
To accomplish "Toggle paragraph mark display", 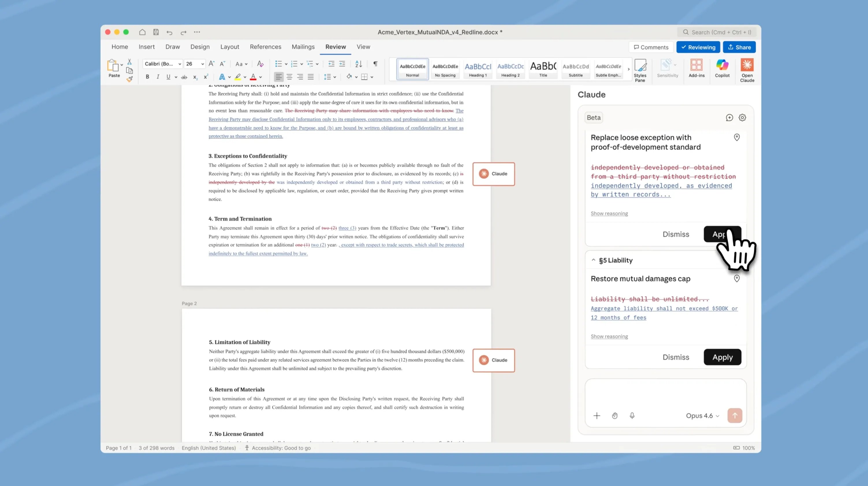I will pyautogui.click(x=375, y=64).
